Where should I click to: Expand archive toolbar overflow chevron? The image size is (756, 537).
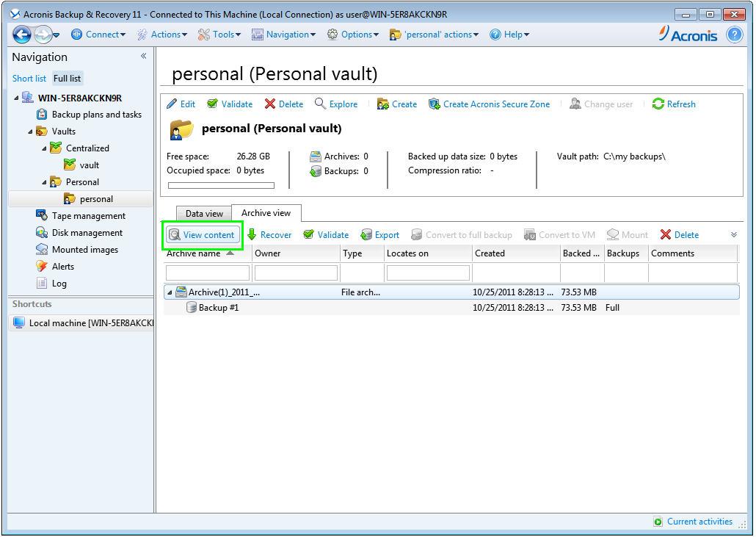(x=734, y=235)
